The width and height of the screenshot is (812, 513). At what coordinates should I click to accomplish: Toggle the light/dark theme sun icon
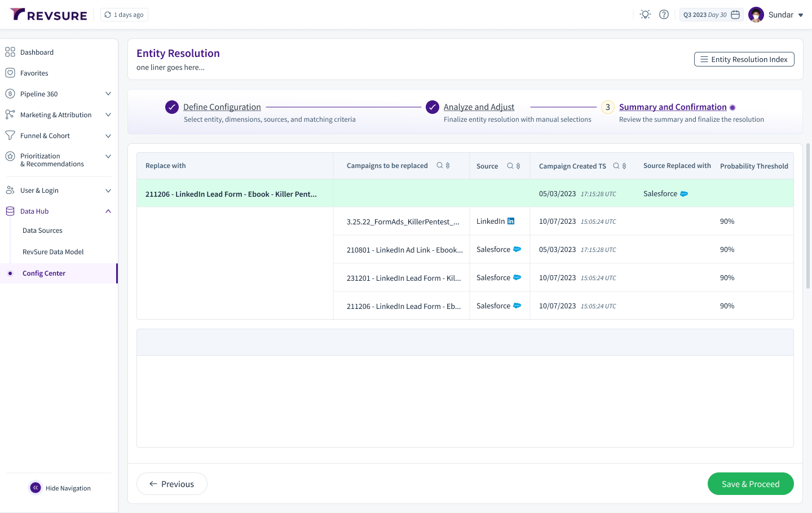click(646, 15)
